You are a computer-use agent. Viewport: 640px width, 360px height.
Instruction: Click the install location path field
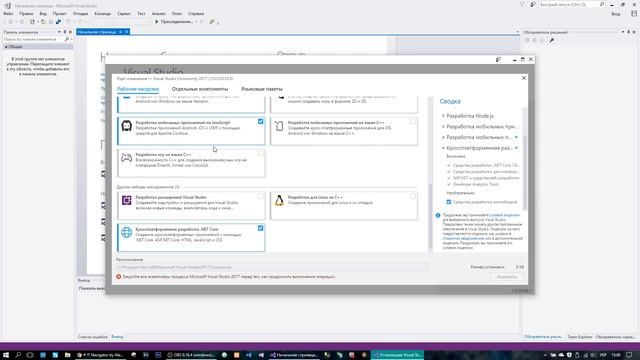(272, 267)
